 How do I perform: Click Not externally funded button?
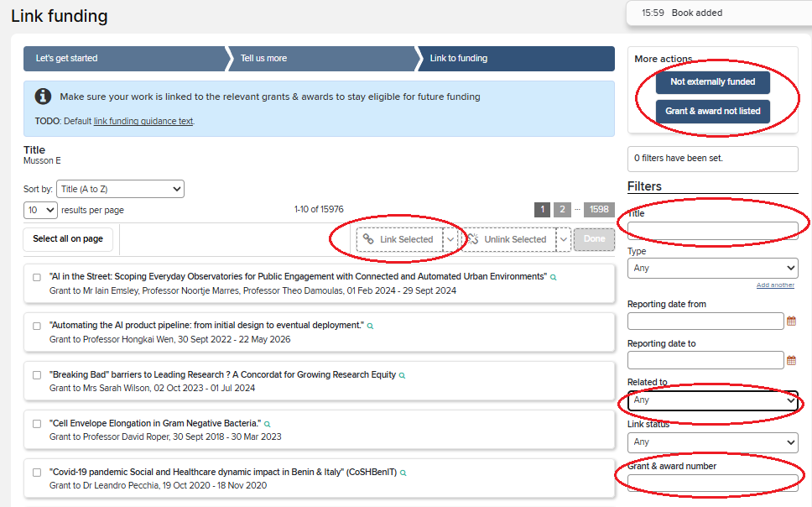point(712,82)
